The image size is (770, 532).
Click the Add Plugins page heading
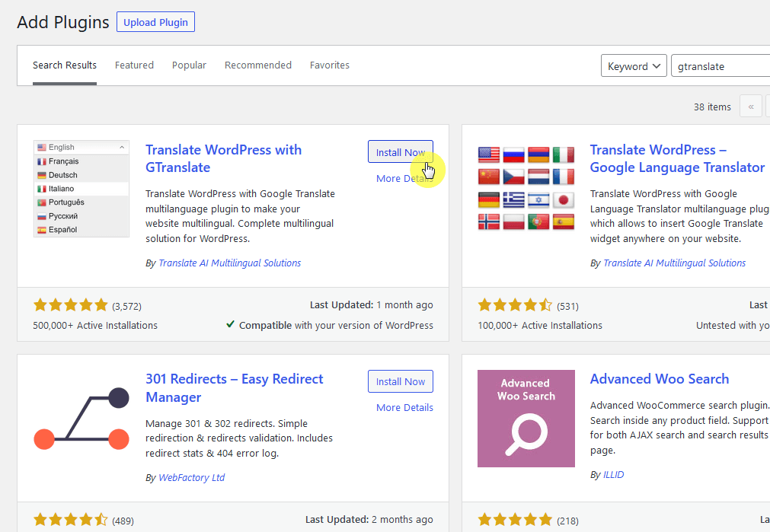(x=63, y=22)
